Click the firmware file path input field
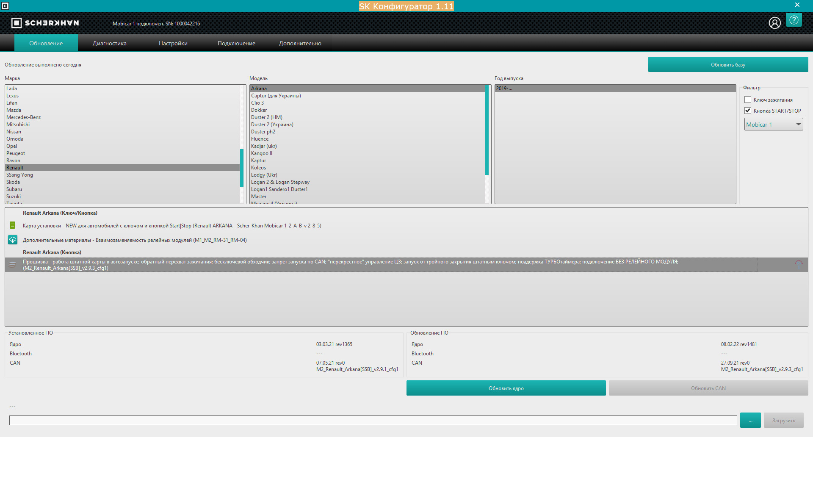Screen dimensions: 813x504 pyautogui.click(x=373, y=420)
